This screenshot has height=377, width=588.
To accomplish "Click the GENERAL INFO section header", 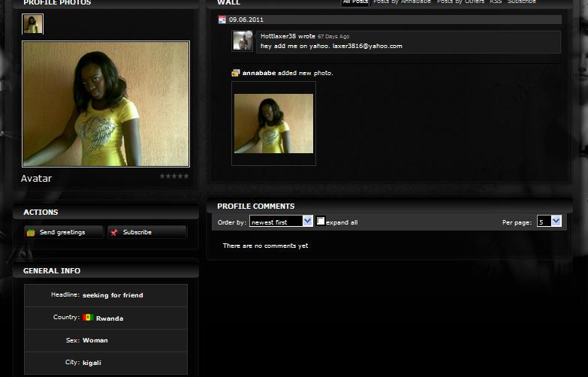I will 52,271.
